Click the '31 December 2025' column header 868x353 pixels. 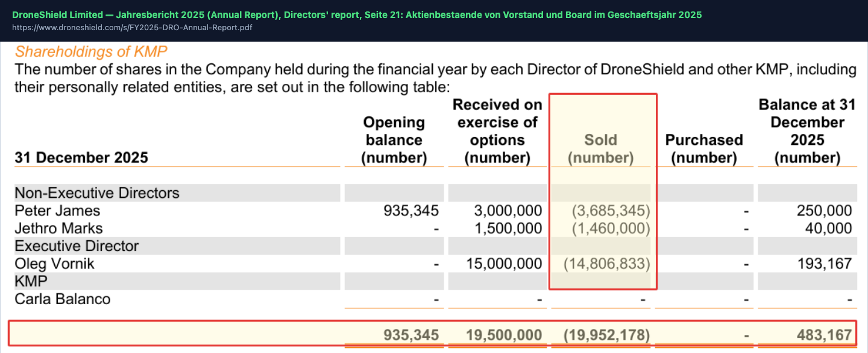(x=81, y=158)
